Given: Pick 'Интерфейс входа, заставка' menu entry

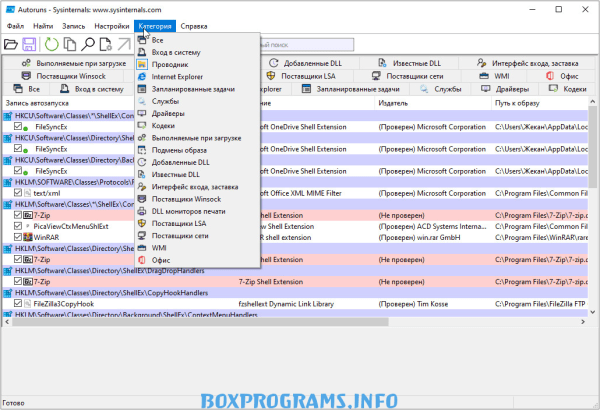Looking at the screenshot, I should (x=197, y=187).
